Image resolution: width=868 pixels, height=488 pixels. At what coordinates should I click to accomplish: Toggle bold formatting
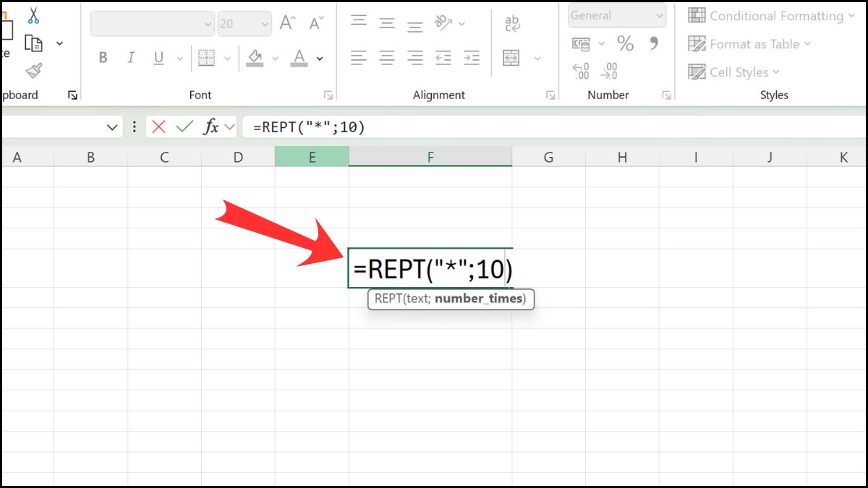tap(102, 58)
